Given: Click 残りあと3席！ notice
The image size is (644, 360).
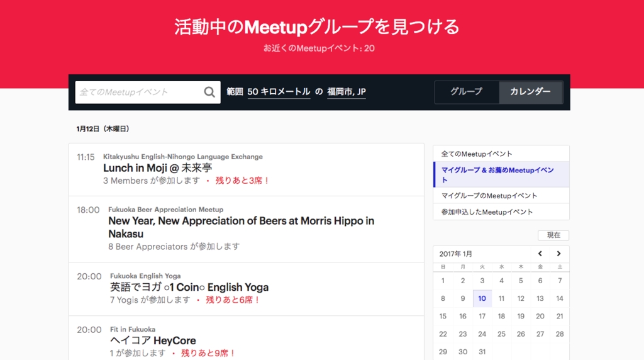Looking at the screenshot, I should pyautogui.click(x=243, y=181).
